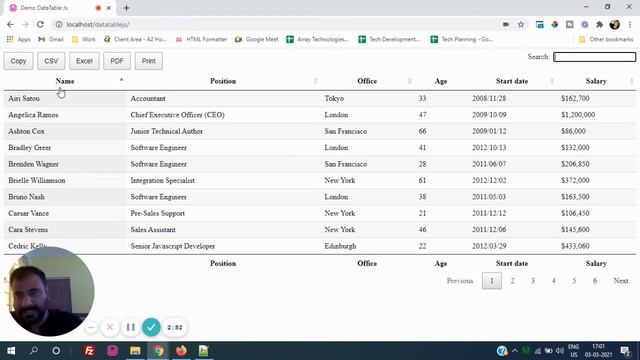The image size is (640, 360).
Task: Go to pagination page 3
Action: tap(533, 281)
